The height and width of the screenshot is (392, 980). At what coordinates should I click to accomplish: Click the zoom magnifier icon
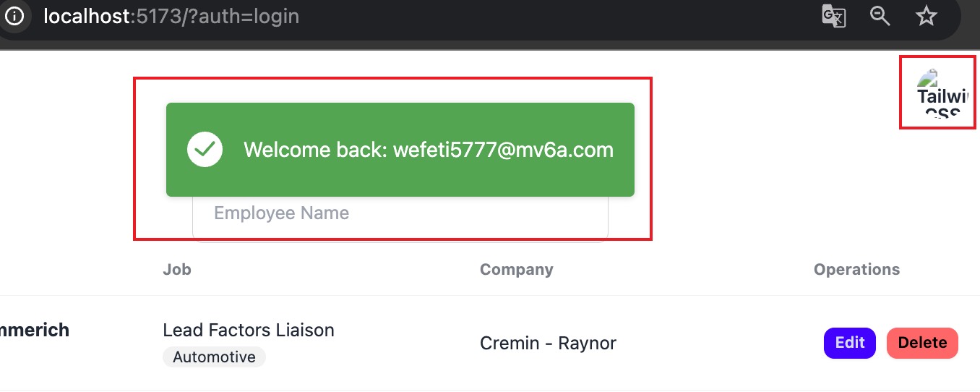click(x=880, y=16)
